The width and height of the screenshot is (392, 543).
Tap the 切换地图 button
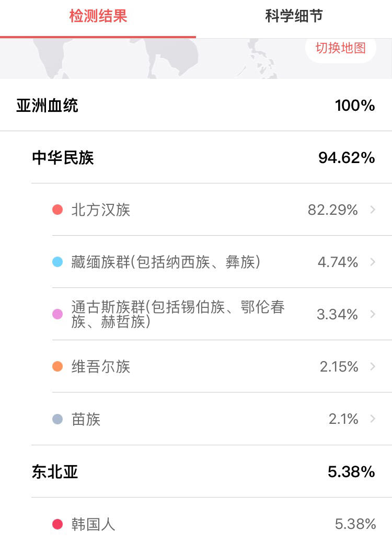pos(340,49)
